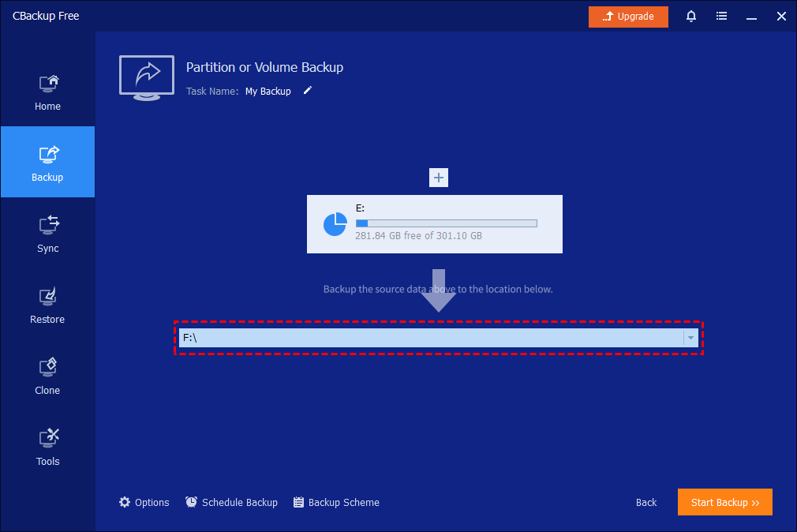The height and width of the screenshot is (532, 797).
Task: Go to the Restore section
Action: point(47,305)
